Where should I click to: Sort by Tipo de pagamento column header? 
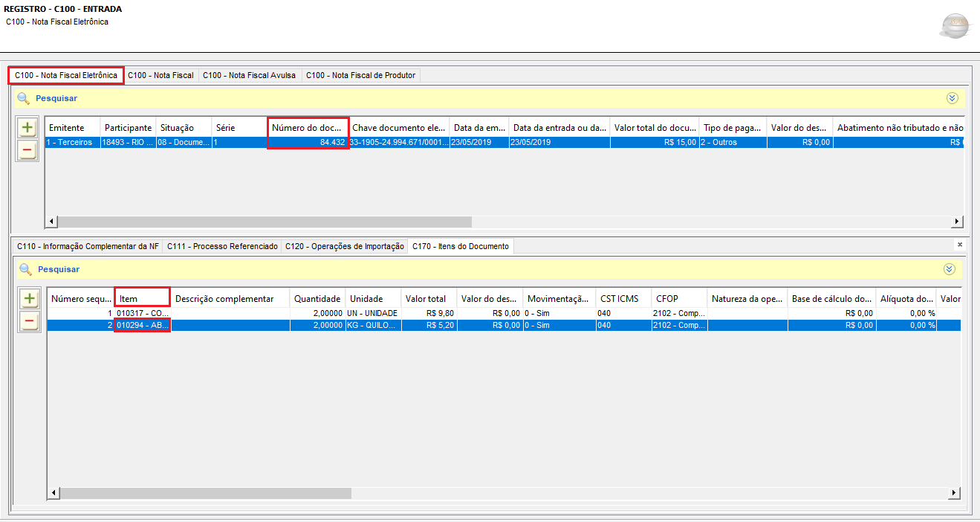pyautogui.click(x=733, y=128)
